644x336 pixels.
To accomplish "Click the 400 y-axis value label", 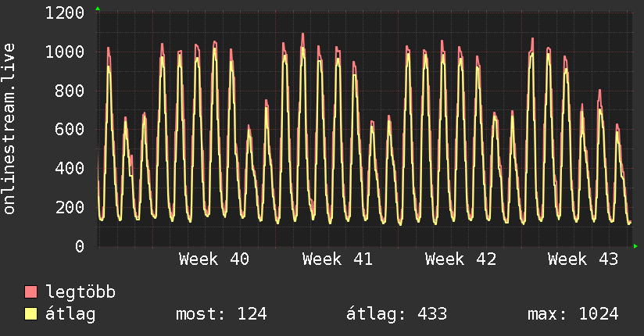I will 70,169.
